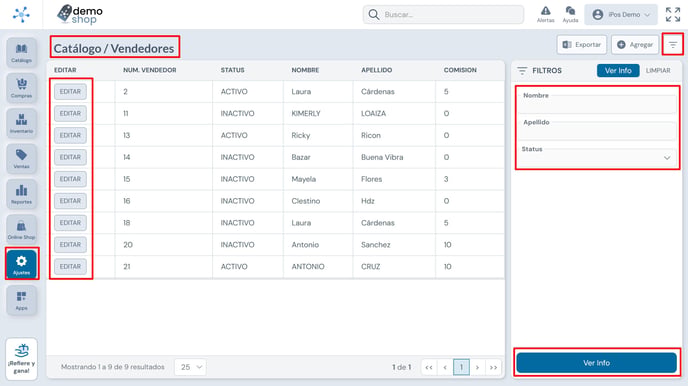688x386 pixels.
Task: Click EDITAR for vendor number 18
Action: point(70,223)
